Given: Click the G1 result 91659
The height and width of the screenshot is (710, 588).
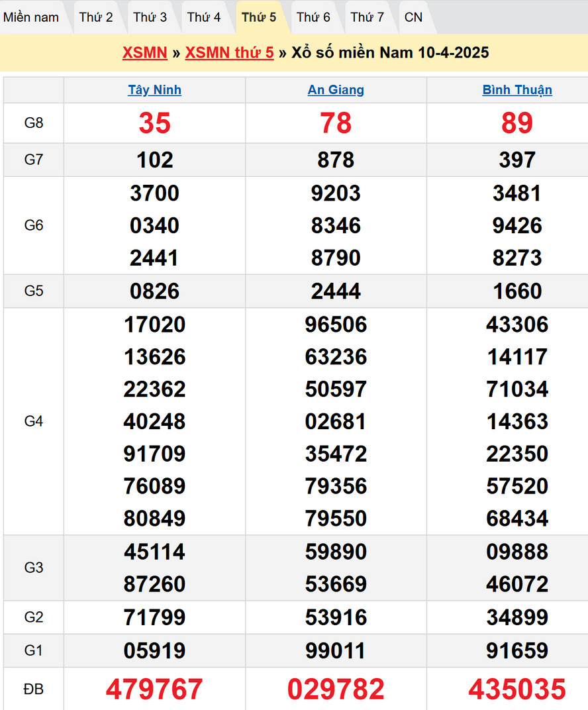Looking at the screenshot, I should tap(517, 650).
